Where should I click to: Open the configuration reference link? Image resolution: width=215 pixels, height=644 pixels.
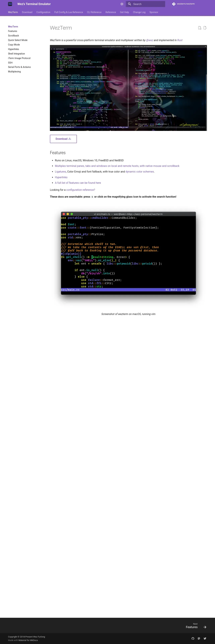81,190
